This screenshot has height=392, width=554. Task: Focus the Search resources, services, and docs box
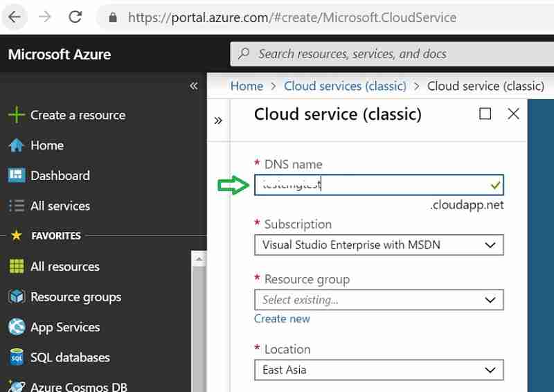[392, 54]
